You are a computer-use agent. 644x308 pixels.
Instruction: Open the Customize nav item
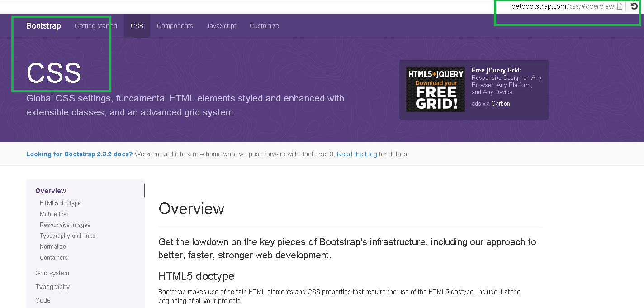[264, 26]
